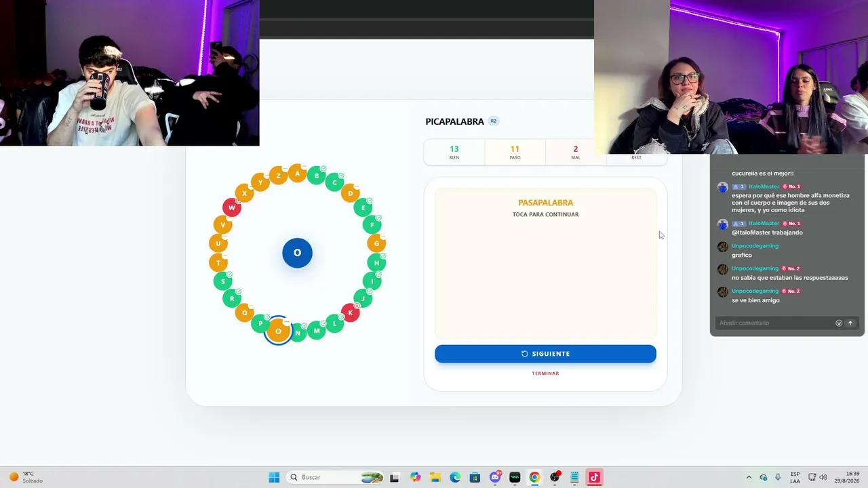Select the red letter K circle

point(350,312)
